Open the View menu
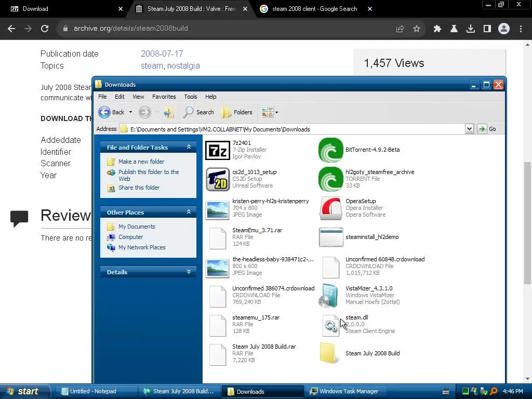The image size is (532, 399). pyautogui.click(x=138, y=97)
